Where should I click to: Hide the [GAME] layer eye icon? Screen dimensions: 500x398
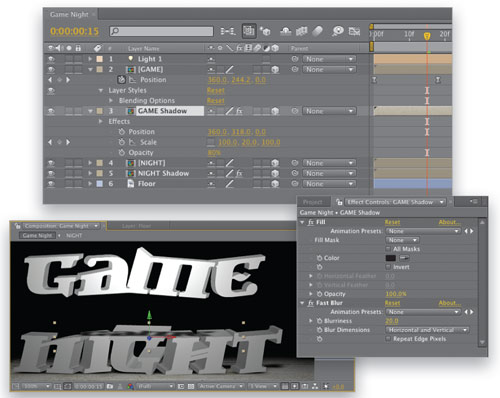click(x=51, y=69)
